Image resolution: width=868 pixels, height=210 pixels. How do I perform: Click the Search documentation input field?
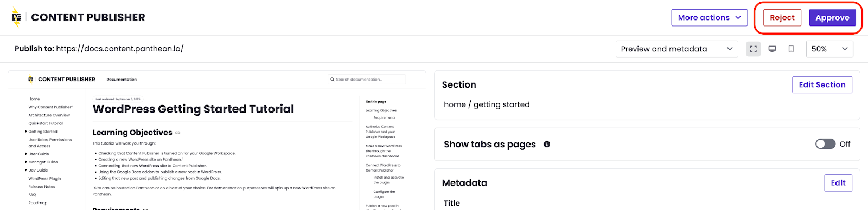[x=367, y=80]
